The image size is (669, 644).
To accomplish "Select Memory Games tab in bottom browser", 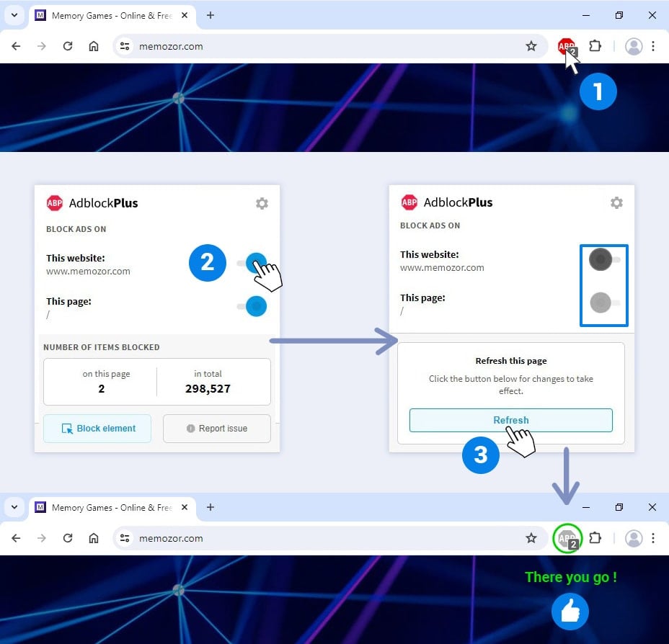I will pos(108,507).
